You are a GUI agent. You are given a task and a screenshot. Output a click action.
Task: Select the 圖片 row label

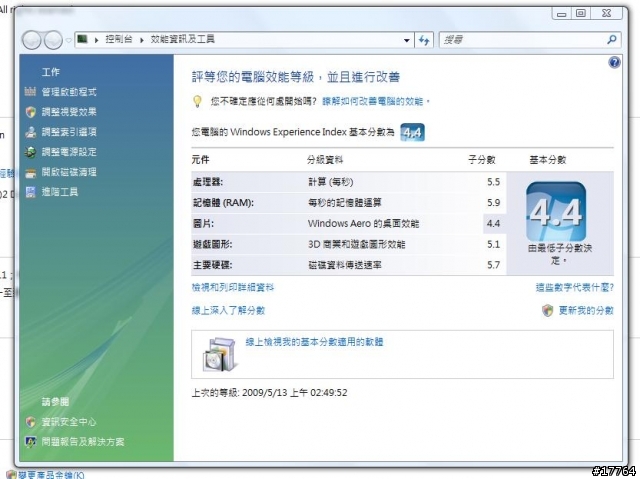203,224
